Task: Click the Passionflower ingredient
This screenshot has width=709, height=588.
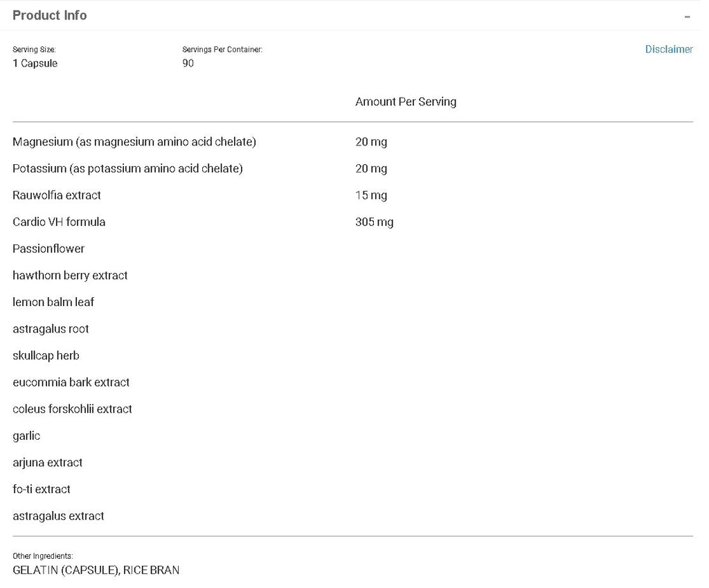Action: [x=48, y=249]
